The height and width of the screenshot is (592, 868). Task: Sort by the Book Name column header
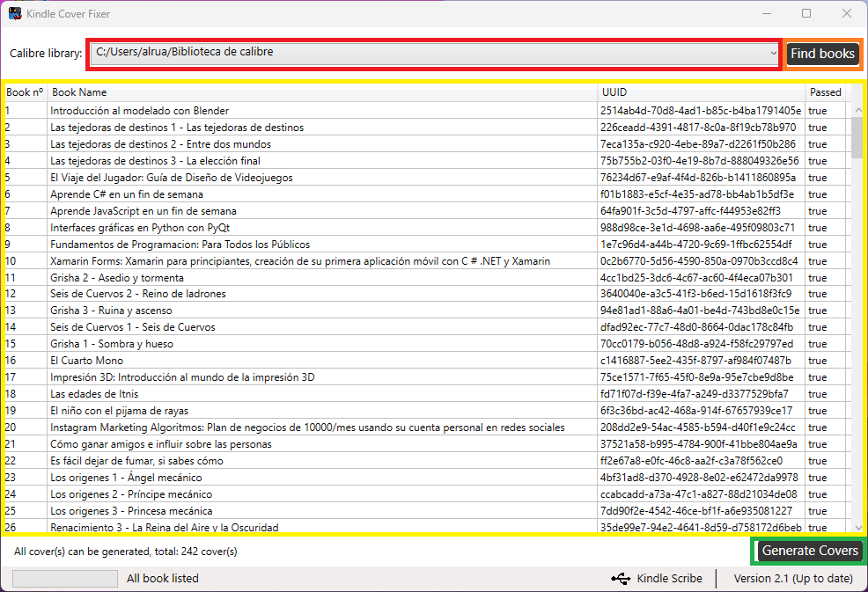coord(322,92)
